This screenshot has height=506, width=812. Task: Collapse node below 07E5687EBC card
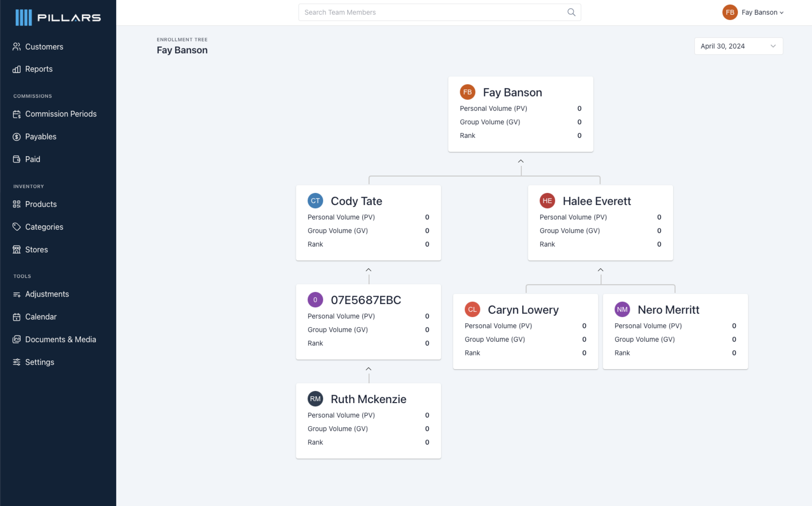(x=368, y=369)
